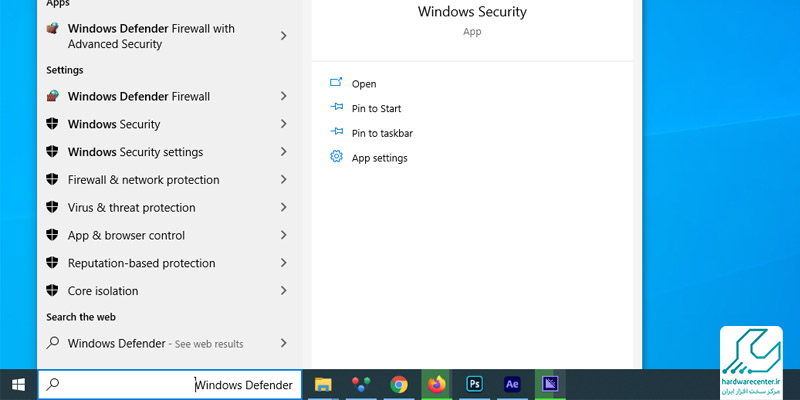This screenshot has width=800, height=400.
Task: Expand chevron for App & browser control
Action: [x=284, y=235]
